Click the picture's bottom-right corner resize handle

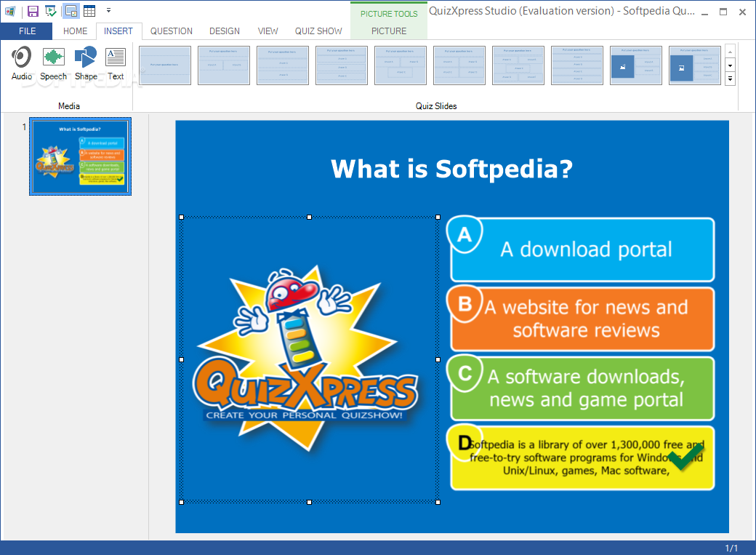point(438,502)
